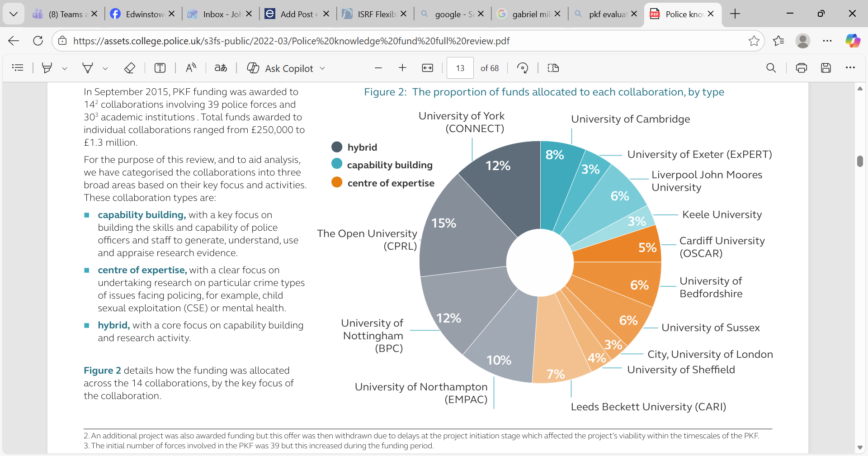Image resolution: width=868 pixels, height=456 pixels.
Task: Print the PDF document
Action: click(x=801, y=68)
